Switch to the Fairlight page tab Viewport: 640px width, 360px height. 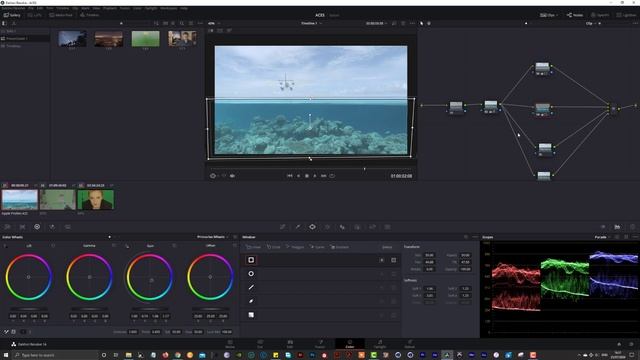(x=380, y=344)
